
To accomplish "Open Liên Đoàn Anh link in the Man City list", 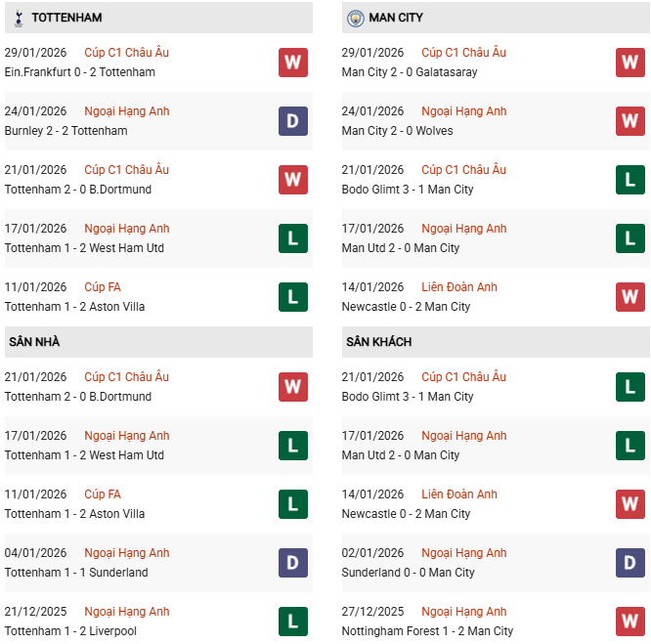I will coord(459,287).
